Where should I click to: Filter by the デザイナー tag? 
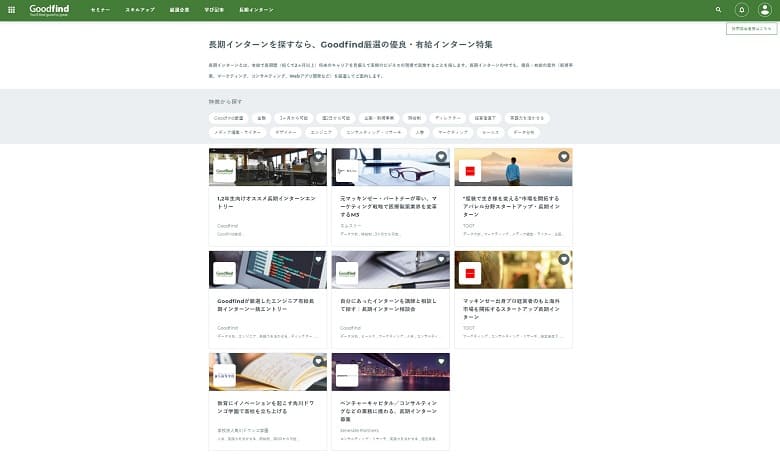point(286,132)
